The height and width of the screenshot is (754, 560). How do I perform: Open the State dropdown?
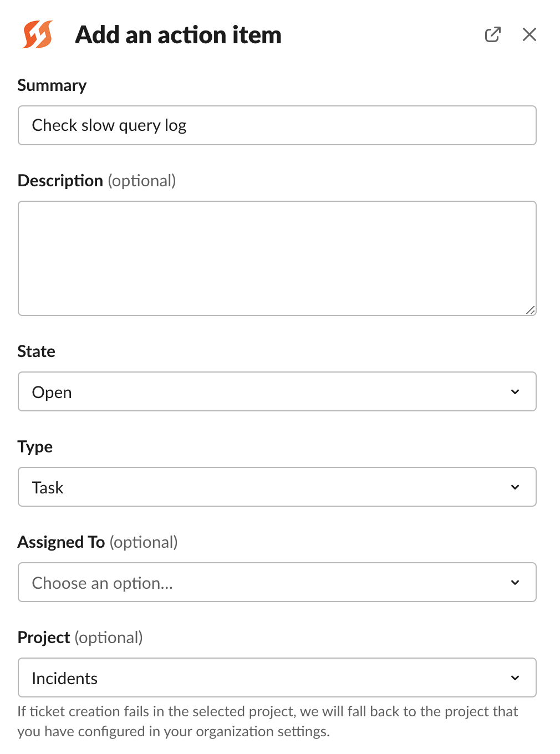pos(277,391)
